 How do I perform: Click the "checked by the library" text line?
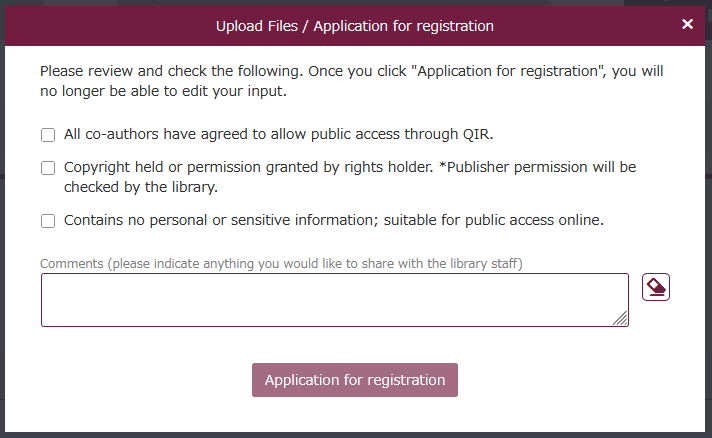pyautogui.click(x=140, y=187)
